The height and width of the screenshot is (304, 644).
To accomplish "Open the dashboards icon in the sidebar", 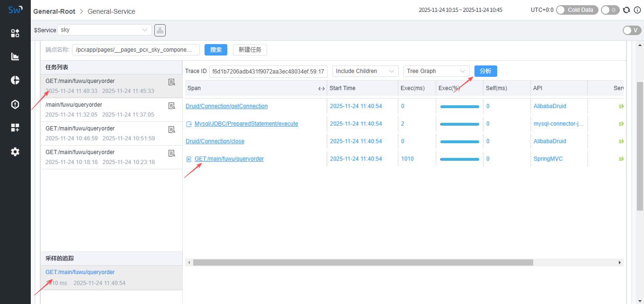I will pos(15,33).
